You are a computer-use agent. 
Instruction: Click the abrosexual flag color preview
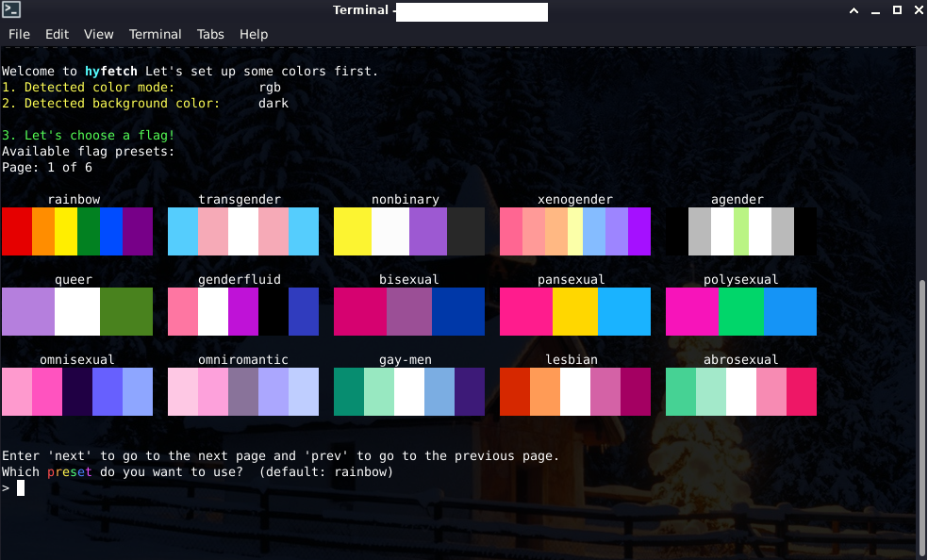pos(741,392)
